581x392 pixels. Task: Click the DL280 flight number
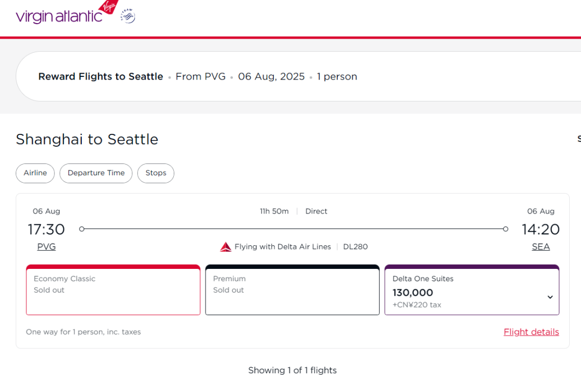coord(356,247)
